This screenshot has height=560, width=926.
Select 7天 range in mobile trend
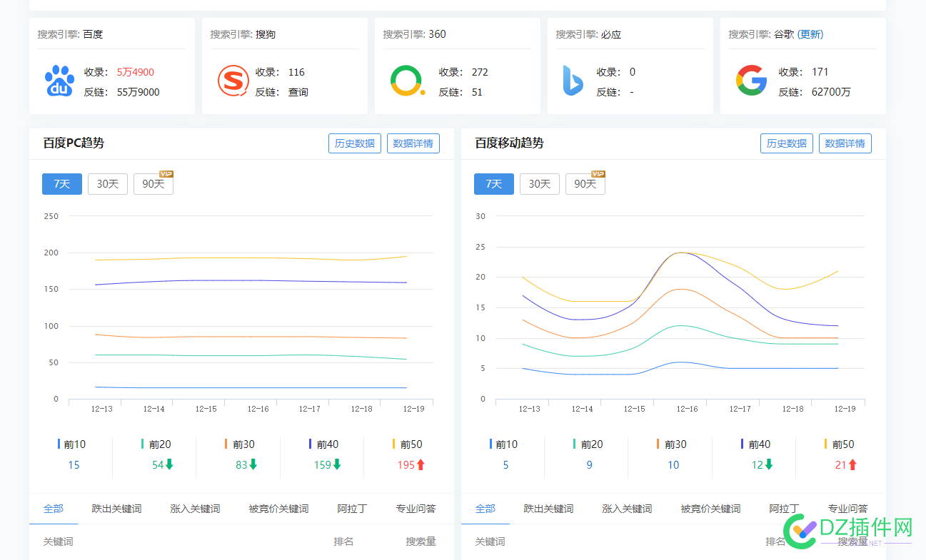click(x=494, y=184)
